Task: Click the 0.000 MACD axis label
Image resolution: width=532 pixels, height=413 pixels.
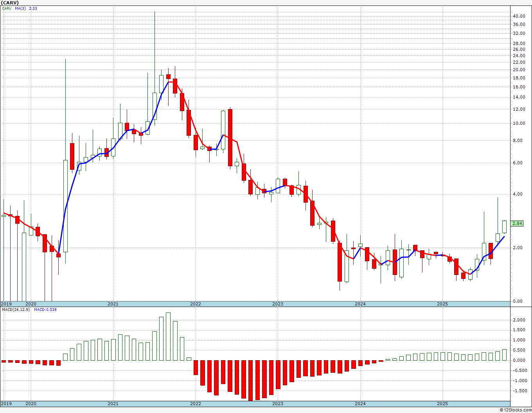Action: coord(519,361)
